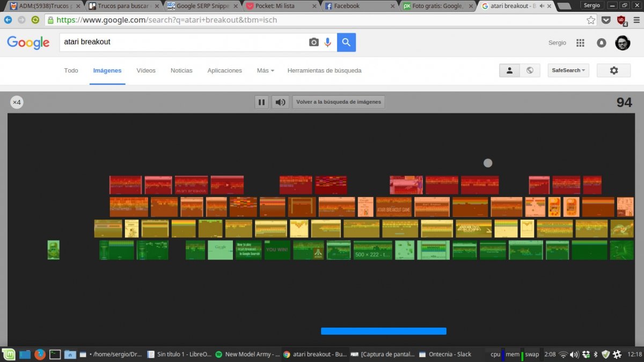Click the green Google logo brick thumbnail
The width and height of the screenshot is (644, 362).
(220, 250)
